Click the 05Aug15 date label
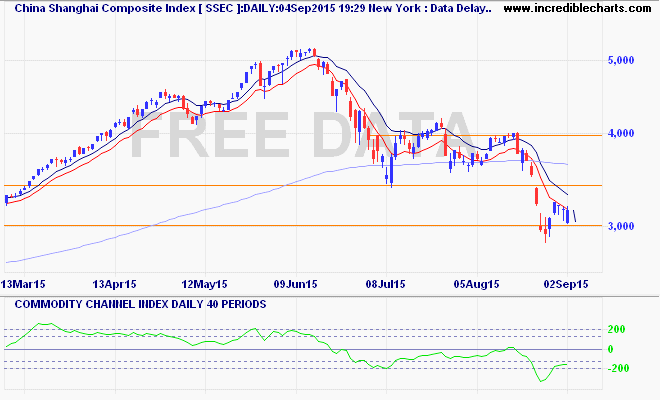 476,284
